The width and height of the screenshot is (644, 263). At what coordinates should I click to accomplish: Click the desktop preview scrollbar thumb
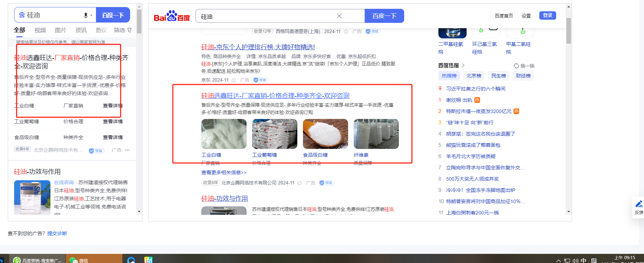(569, 31)
